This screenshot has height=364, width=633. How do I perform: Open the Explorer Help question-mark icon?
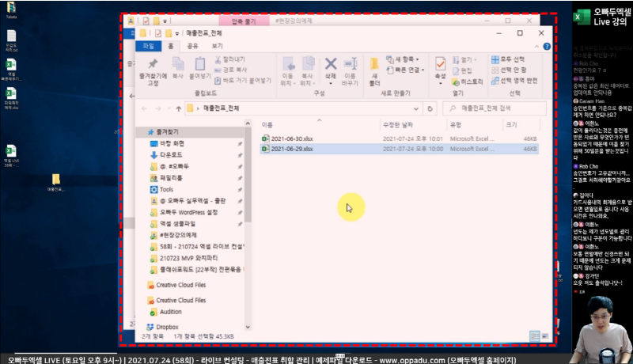click(x=547, y=47)
